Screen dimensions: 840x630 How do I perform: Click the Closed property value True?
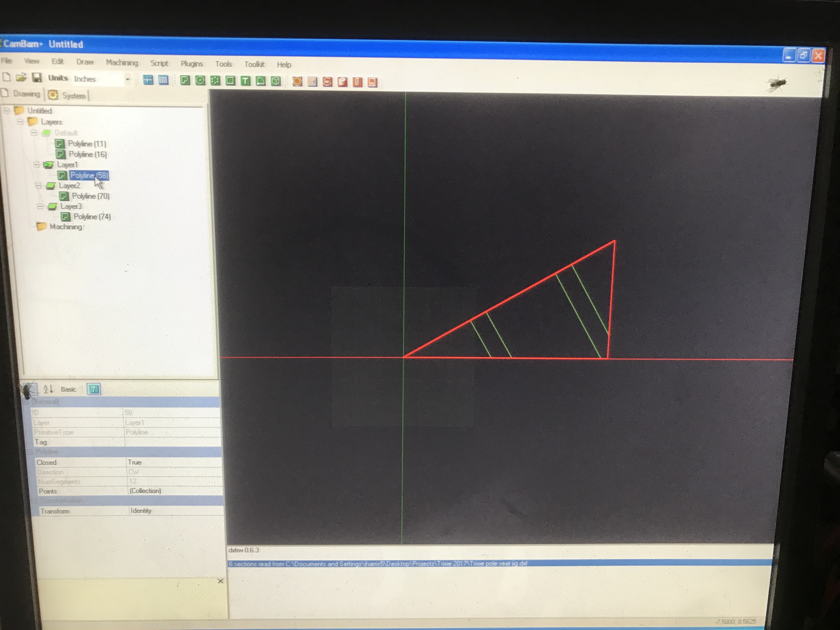click(174, 462)
